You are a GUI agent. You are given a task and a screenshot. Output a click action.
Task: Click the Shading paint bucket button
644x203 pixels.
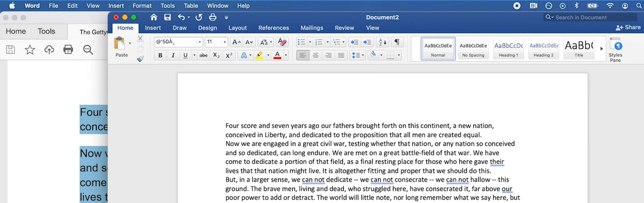(373, 55)
